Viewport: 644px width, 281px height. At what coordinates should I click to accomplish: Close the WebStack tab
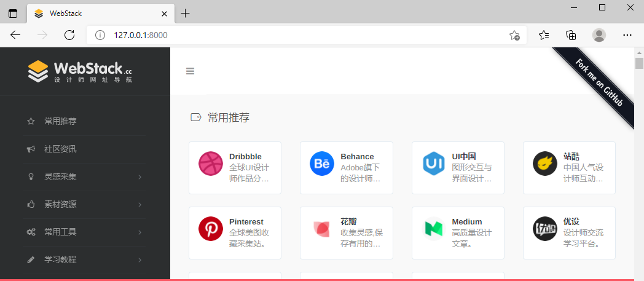click(x=164, y=14)
